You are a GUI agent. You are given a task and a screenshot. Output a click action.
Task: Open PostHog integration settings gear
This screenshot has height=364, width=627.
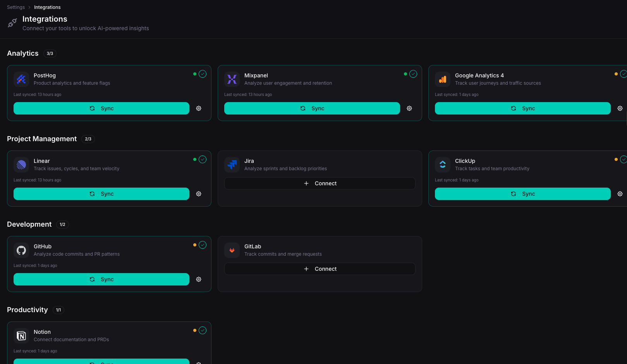pyautogui.click(x=199, y=108)
